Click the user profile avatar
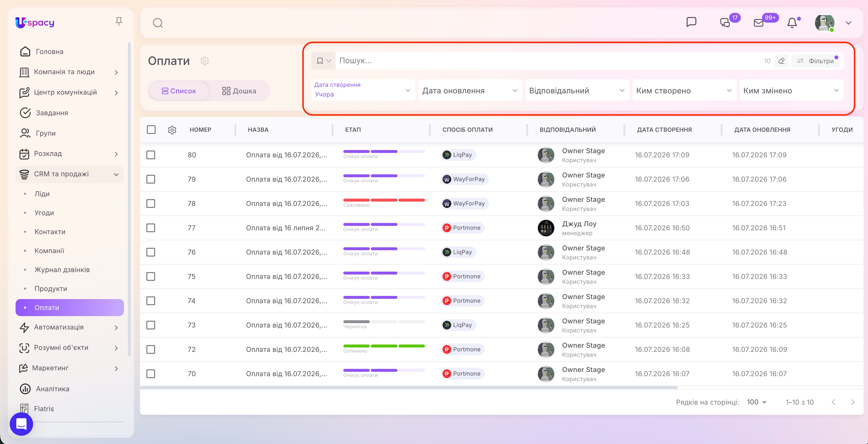 (824, 23)
